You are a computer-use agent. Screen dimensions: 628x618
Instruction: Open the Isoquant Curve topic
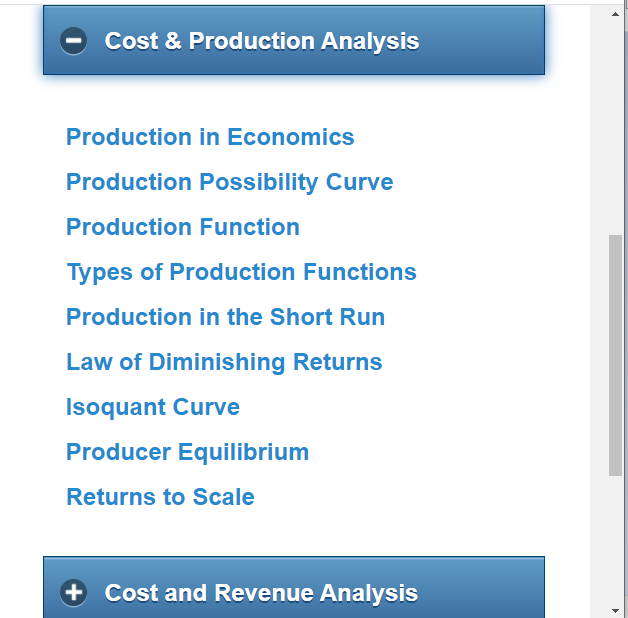pos(153,407)
